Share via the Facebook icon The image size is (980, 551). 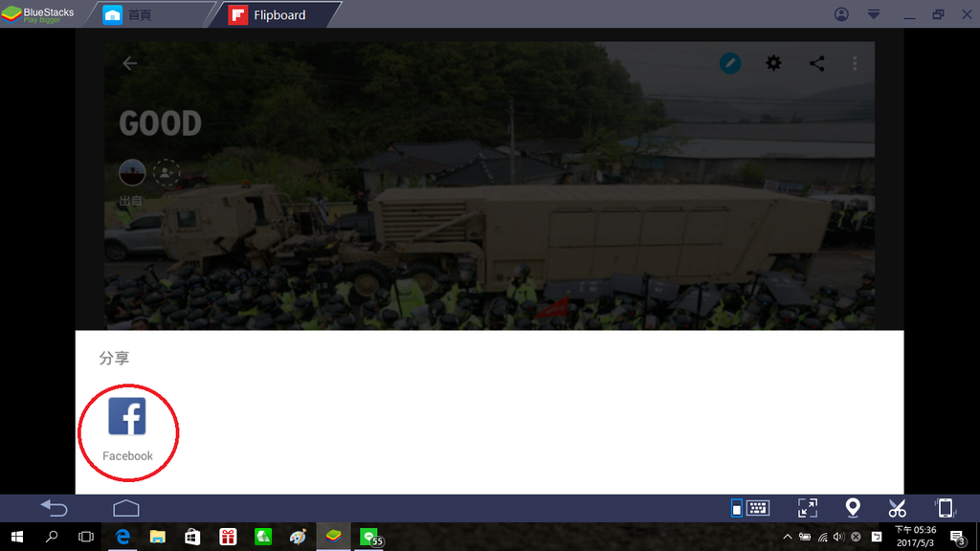[127, 416]
